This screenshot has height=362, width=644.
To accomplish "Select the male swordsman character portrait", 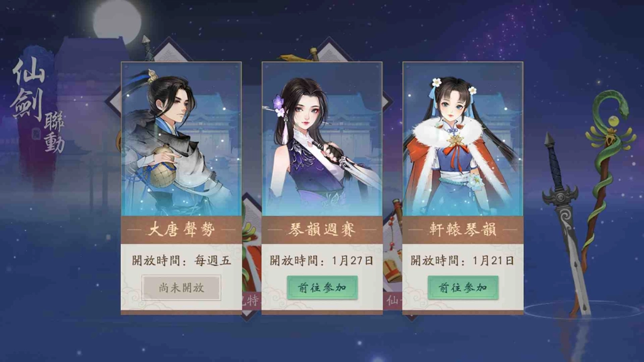I will [x=181, y=140].
